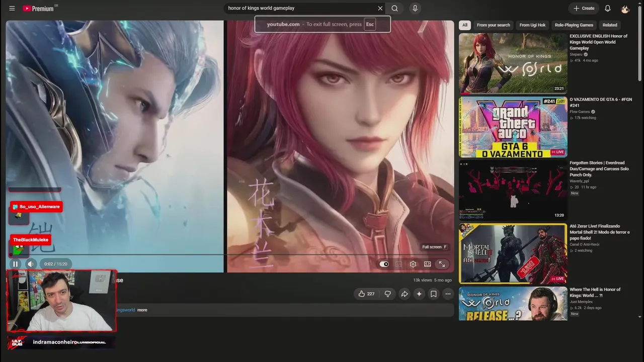644x362 pixels.
Task: Open the Ask sparkle button
Action: point(419,294)
